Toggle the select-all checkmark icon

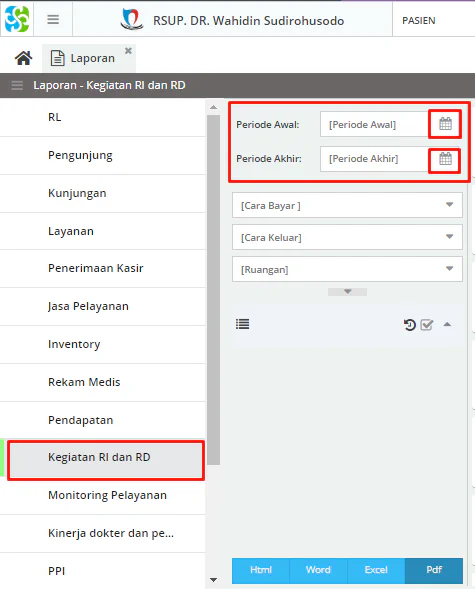coord(427,324)
